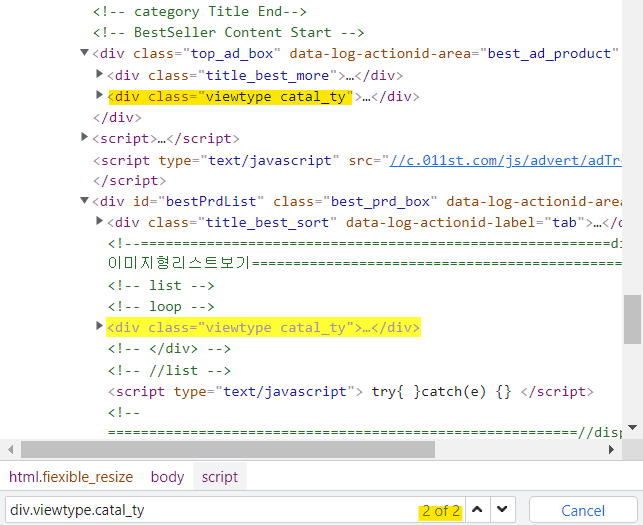Click Cancel to close the search bar
This screenshot has height=525, width=643.
582,510
